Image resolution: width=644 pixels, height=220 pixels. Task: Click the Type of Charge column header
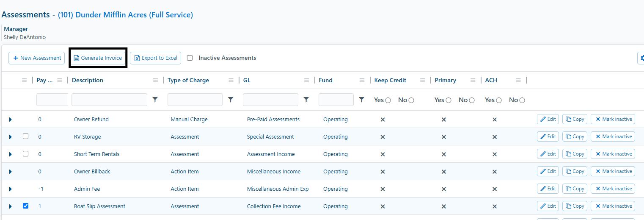point(188,80)
